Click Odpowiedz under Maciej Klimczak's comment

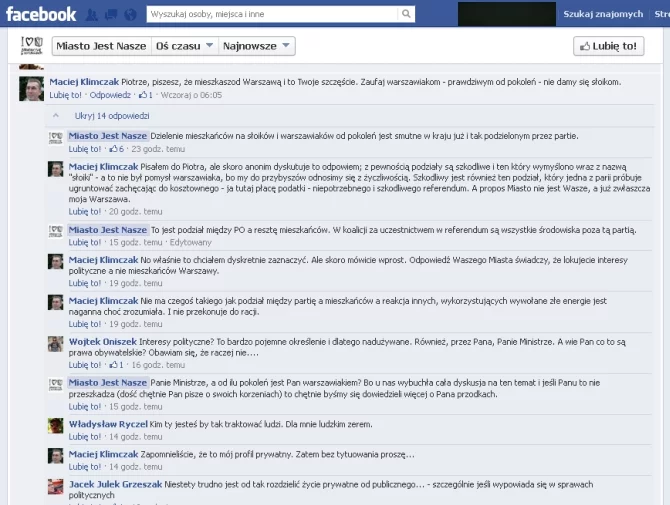coord(110,96)
